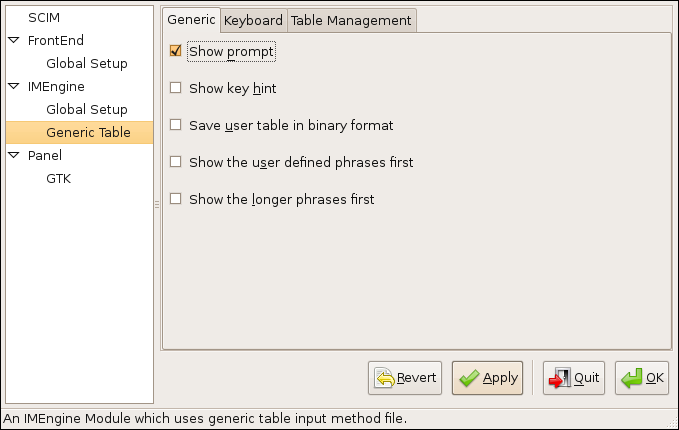Click the pane divider handle beside the sidebar

[157, 204]
